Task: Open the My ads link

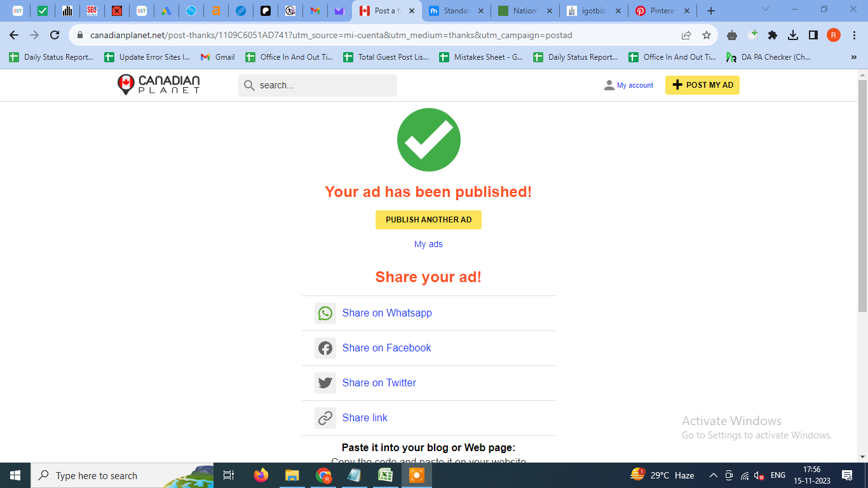Action: coord(428,244)
